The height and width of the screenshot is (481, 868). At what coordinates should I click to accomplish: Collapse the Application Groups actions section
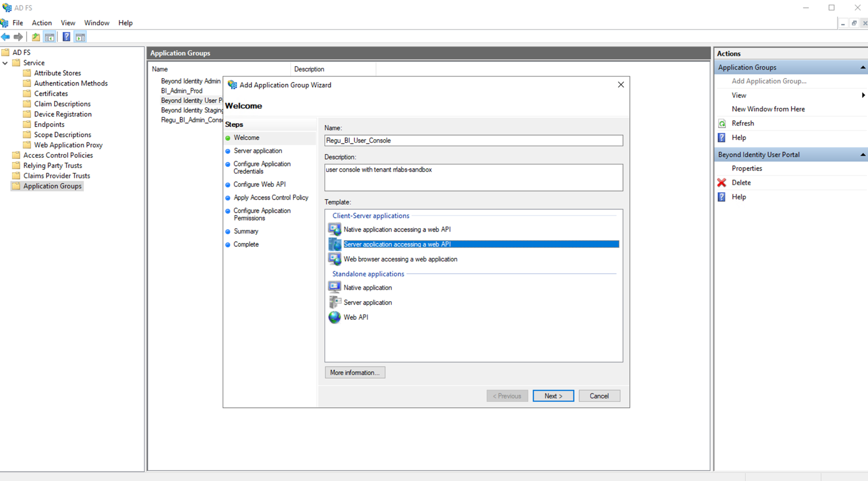[x=862, y=68]
